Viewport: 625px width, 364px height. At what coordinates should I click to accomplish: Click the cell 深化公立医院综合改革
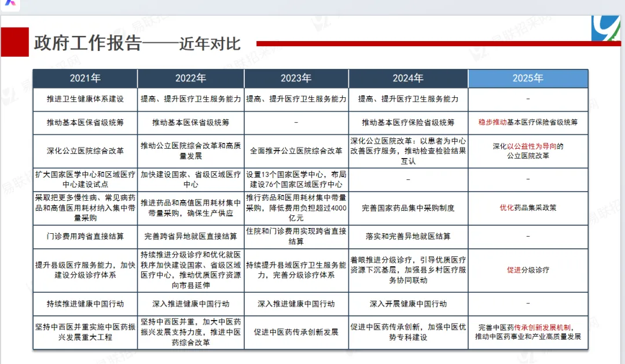click(x=85, y=151)
